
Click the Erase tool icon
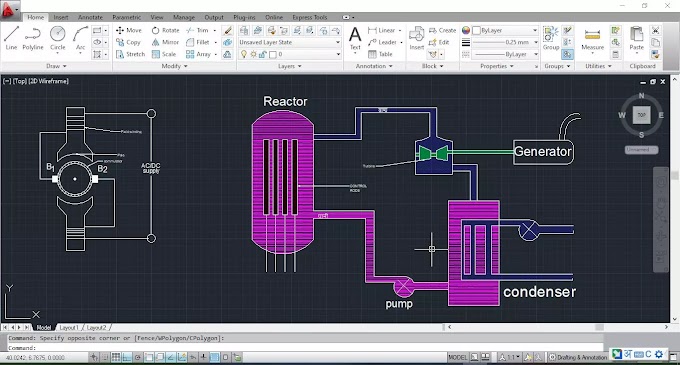click(228, 30)
